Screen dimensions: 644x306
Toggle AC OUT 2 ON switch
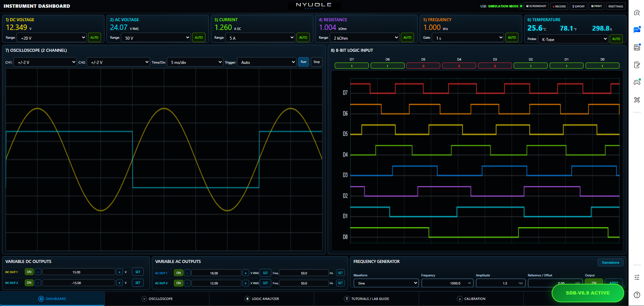click(x=179, y=283)
